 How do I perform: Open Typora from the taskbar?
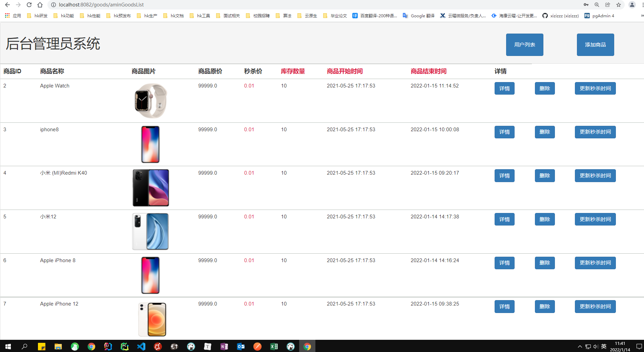(207, 346)
